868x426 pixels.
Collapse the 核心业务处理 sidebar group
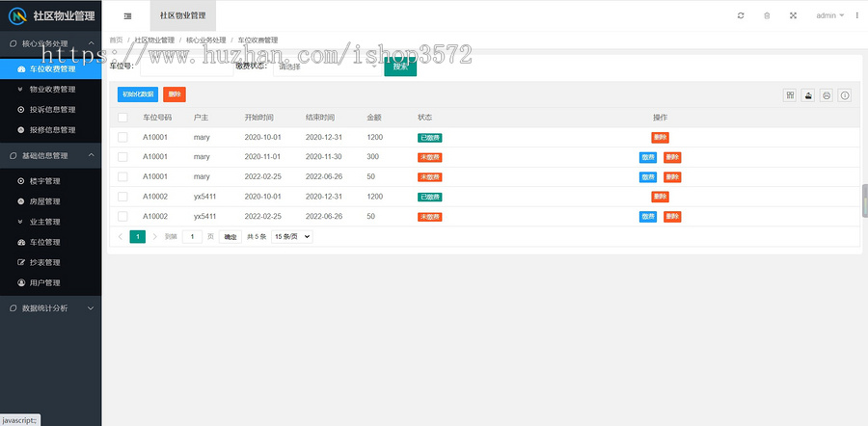click(51, 43)
